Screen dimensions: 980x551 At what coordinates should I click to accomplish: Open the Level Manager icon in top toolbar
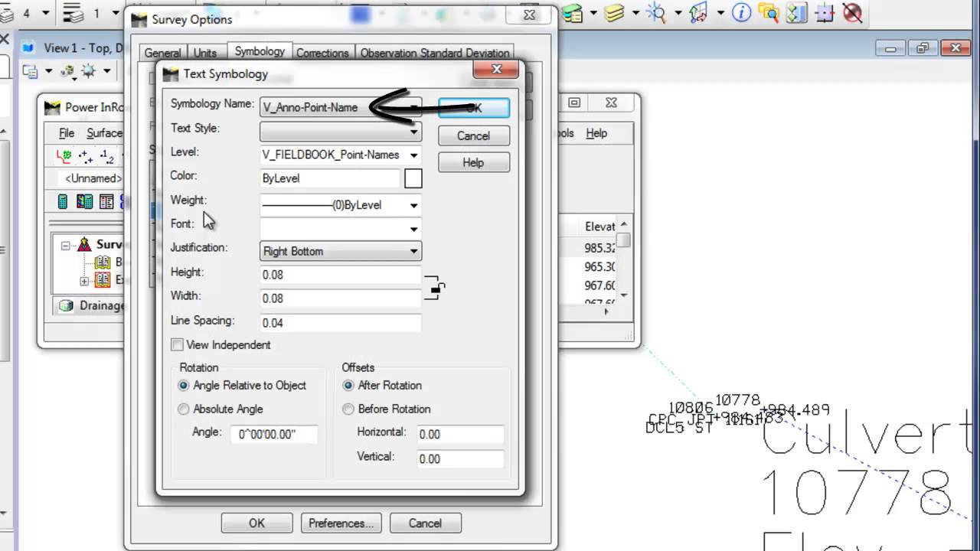tap(573, 13)
